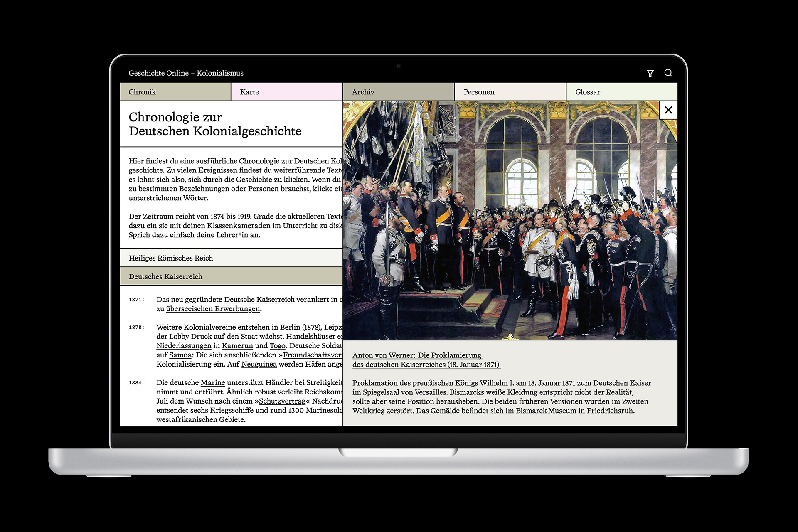Viewport: 798px width, 532px height.
Task: Open search with the magnifier icon
Action: tap(668, 73)
